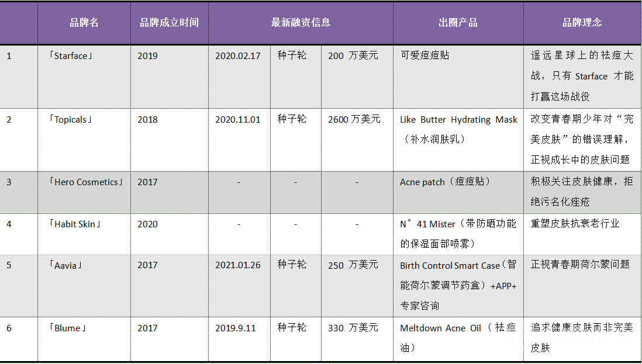
Task: Click founding year 2017 in Hero Cosmetics row
Action: [x=147, y=182]
